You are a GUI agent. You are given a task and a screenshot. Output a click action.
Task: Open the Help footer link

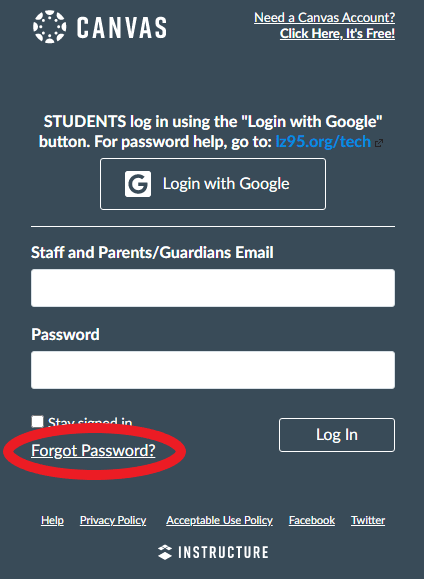pos(52,520)
